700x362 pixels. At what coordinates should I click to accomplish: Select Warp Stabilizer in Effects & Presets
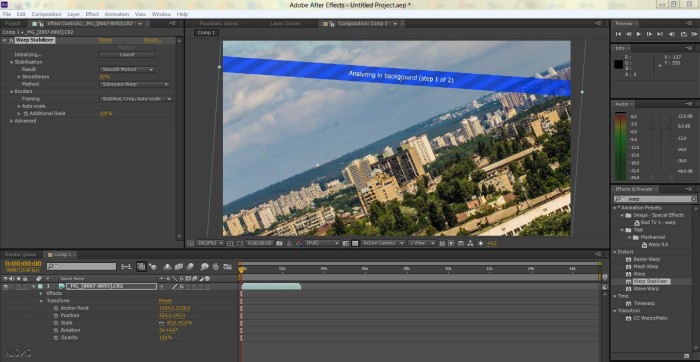point(652,281)
